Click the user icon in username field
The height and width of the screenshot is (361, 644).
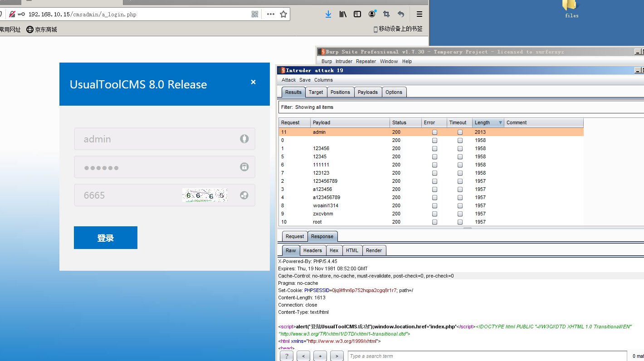click(x=244, y=139)
